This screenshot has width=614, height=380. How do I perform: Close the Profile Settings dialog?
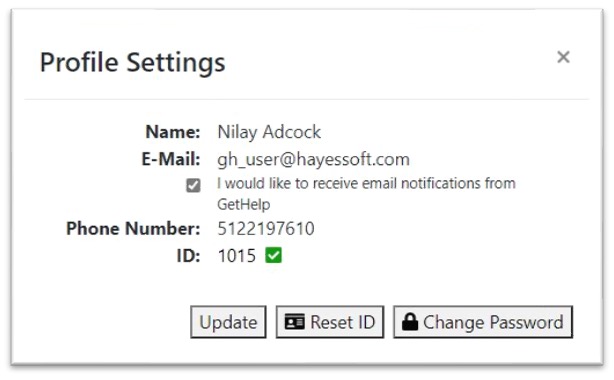563,57
